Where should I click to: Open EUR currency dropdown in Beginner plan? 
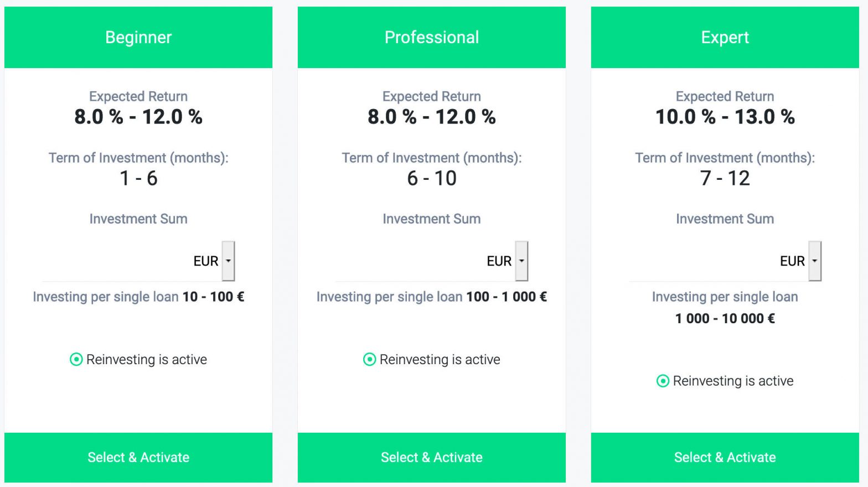(x=228, y=261)
